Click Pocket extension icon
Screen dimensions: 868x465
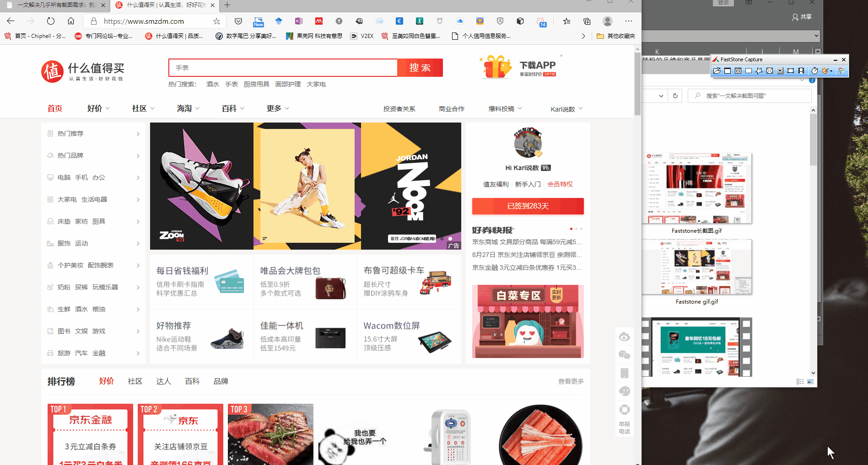(238, 21)
